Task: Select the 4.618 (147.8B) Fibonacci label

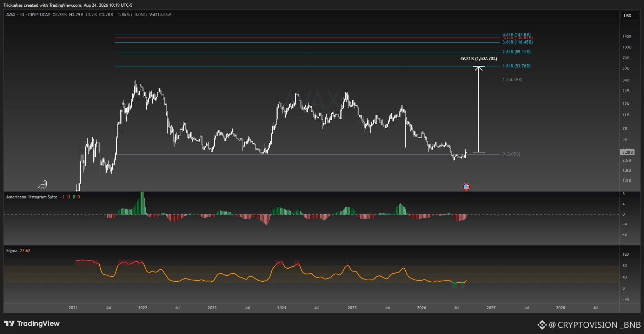Action: point(516,35)
